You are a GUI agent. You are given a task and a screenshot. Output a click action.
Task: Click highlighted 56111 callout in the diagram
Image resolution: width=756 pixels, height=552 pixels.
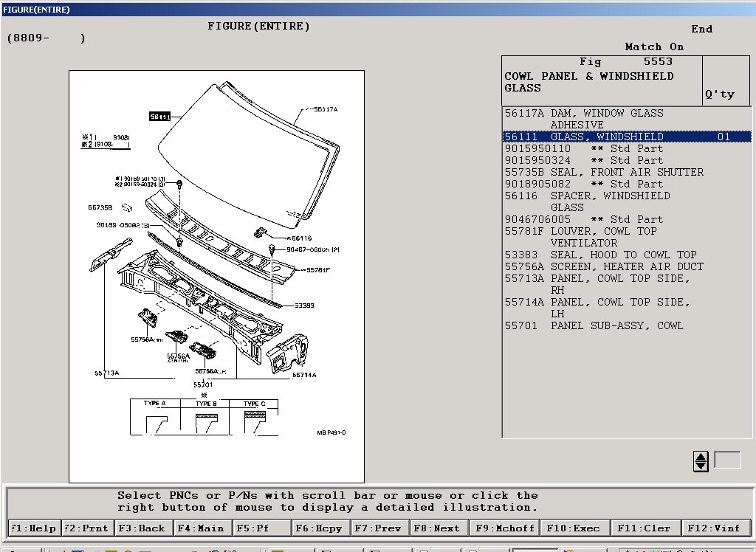click(160, 117)
